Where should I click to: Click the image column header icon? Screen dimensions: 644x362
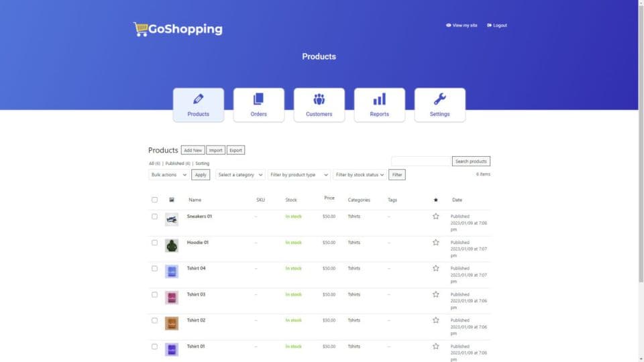pyautogui.click(x=172, y=200)
